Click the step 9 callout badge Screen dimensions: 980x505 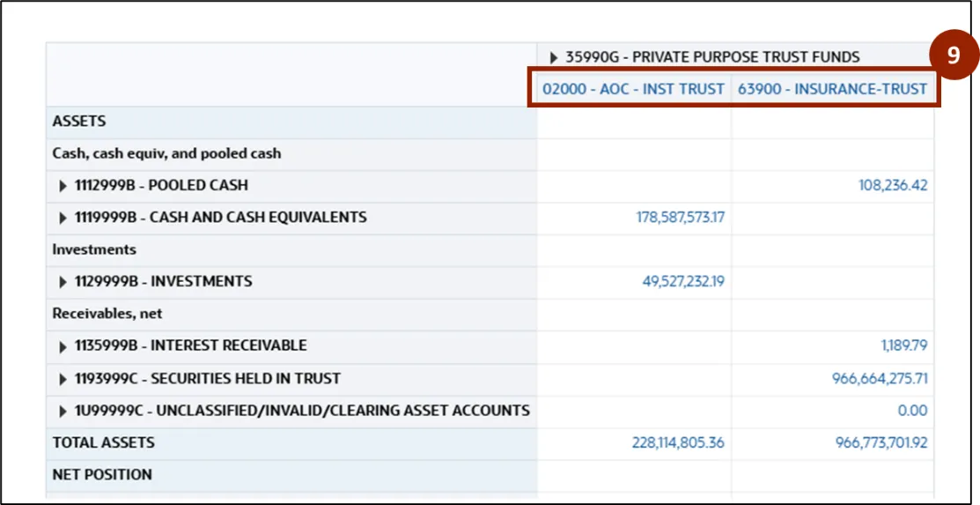pyautogui.click(x=953, y=56)
